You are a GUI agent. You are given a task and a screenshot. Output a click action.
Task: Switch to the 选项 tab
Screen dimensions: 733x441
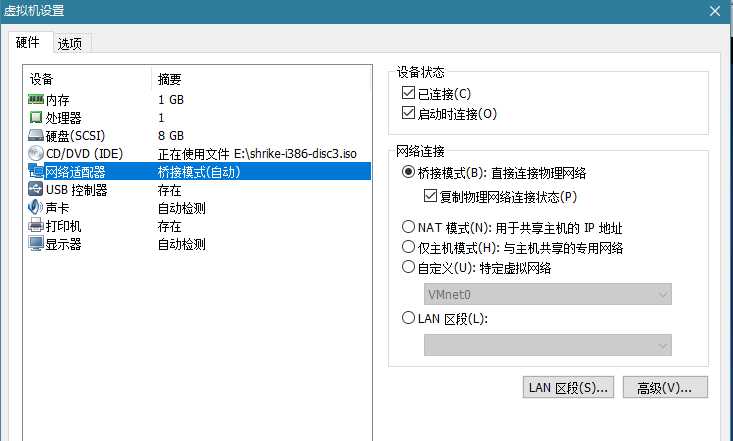pos(70,44)
